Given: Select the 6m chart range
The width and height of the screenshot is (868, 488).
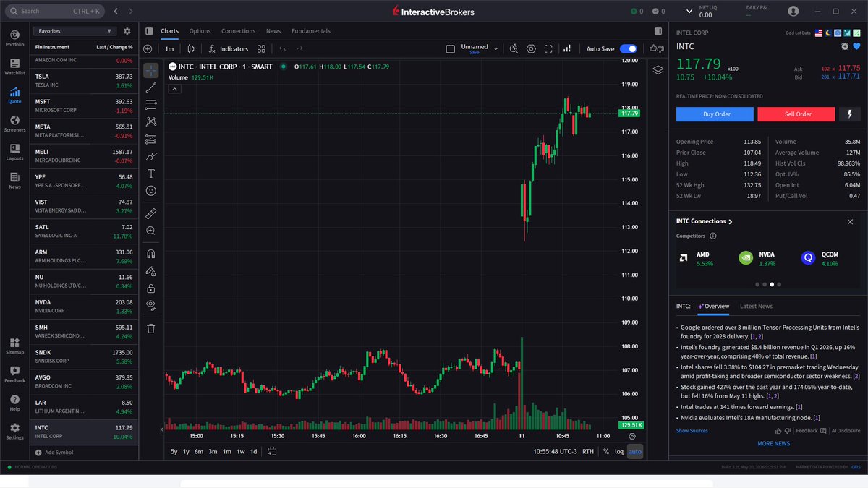Looking at the screenshot, I should click(x=198, y=452).
